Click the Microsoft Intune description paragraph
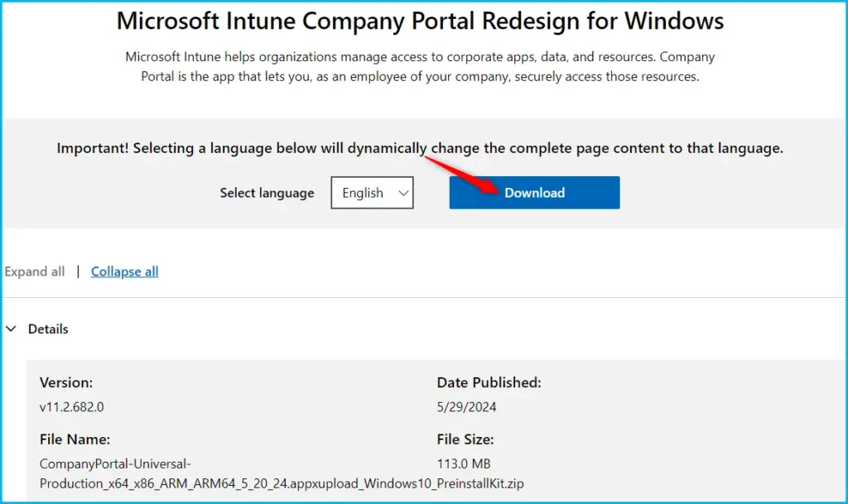848x504 pixels. coord(420,66)
